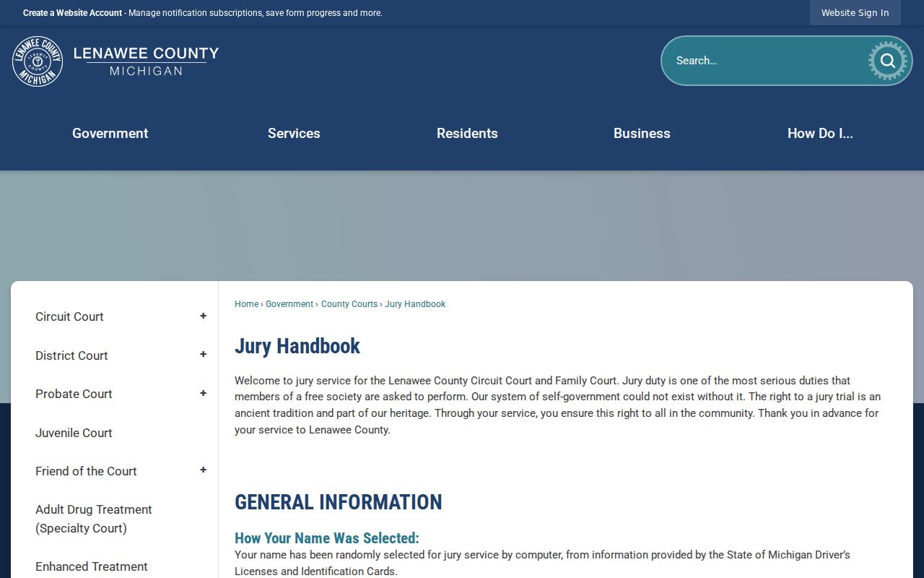Open the Government breadcrumb link
Screen dimensions: 924x578
(289, 304)
